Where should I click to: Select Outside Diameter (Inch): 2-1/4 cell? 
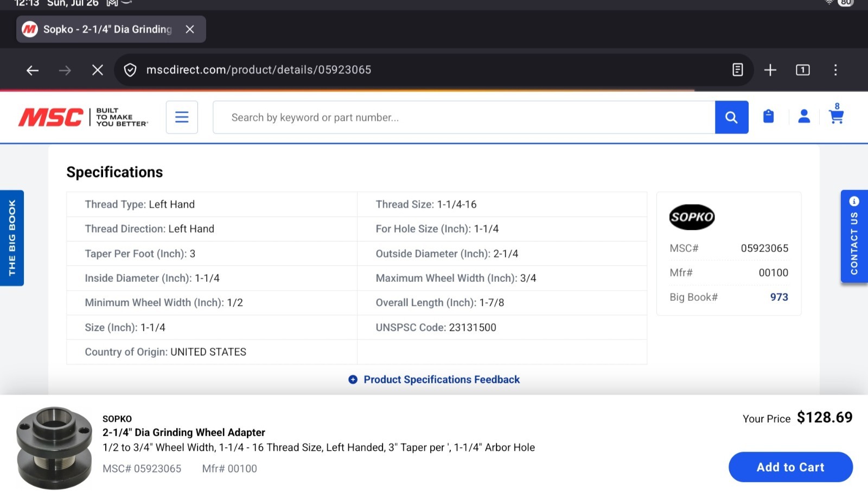click(x=502, y=254)
